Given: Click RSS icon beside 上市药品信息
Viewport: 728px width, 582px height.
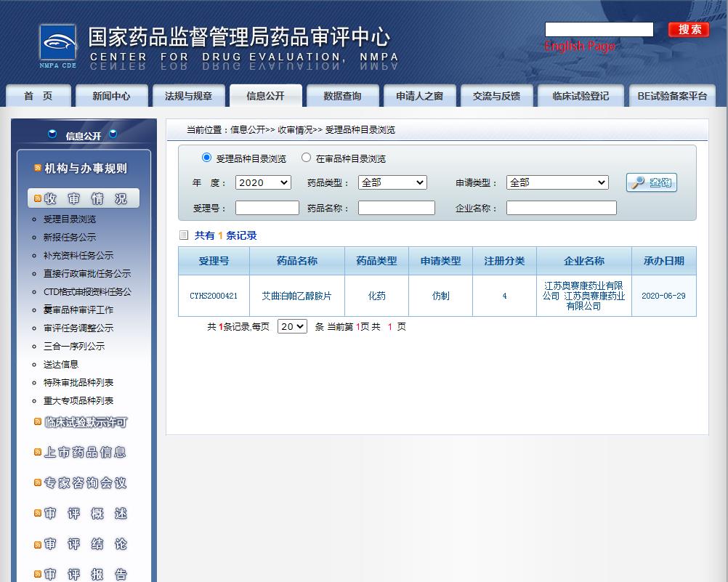Looking at the screenshot, I should pyautogui.click(x=38, y=452).
